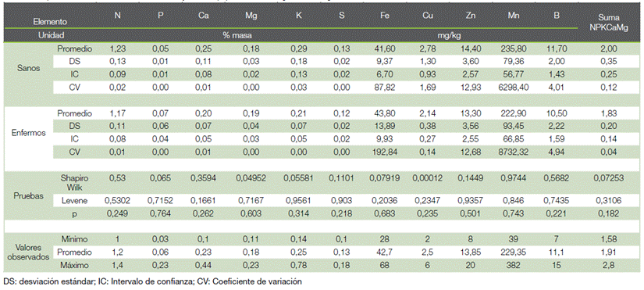This screenshot has width=644, height=290.
Task: Select the Mn CV value 6298,40
Action: 517,87
